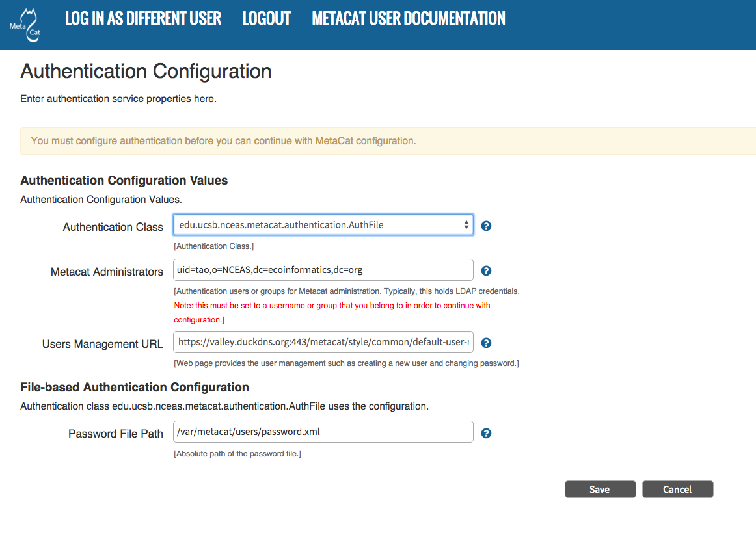The height and width of the screenshot is (552, 756).
Task: Open the Authentication Class dropdown
Action: 323,225
